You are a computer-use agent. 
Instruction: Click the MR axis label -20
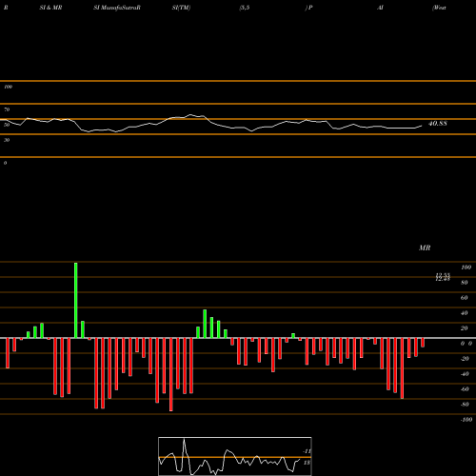(465, 359)
